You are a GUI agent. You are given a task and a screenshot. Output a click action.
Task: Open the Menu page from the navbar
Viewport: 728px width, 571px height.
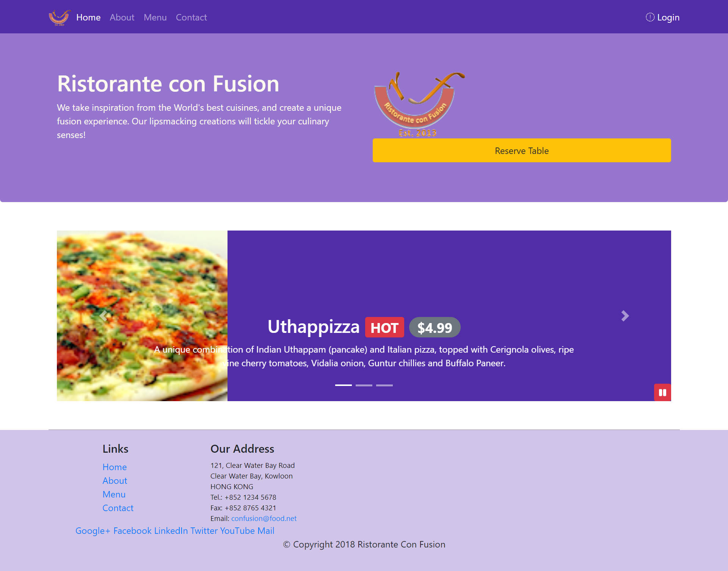tap(155, 17)
